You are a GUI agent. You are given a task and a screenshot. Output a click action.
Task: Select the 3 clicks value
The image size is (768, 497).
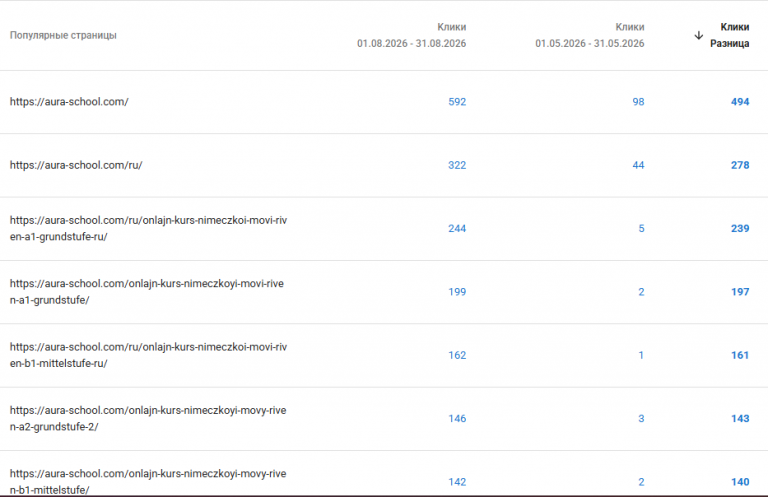coord(641,419)
